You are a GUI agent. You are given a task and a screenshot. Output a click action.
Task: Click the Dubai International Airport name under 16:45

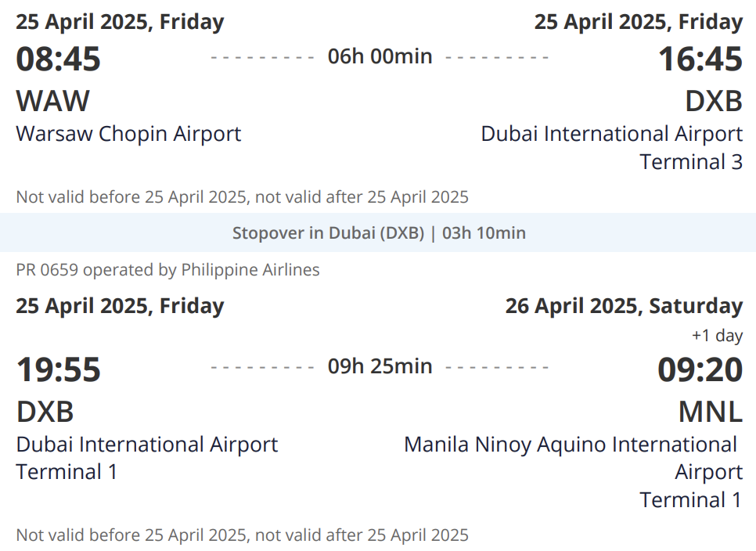(611, 134)
